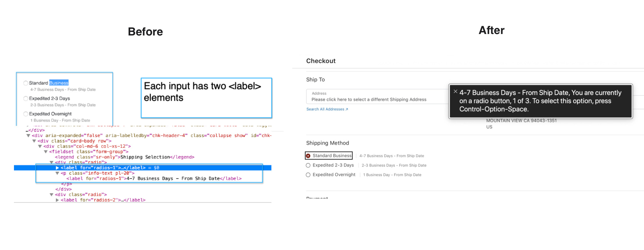Select Standard Business radio in Before panel

[x=26, y=83]
